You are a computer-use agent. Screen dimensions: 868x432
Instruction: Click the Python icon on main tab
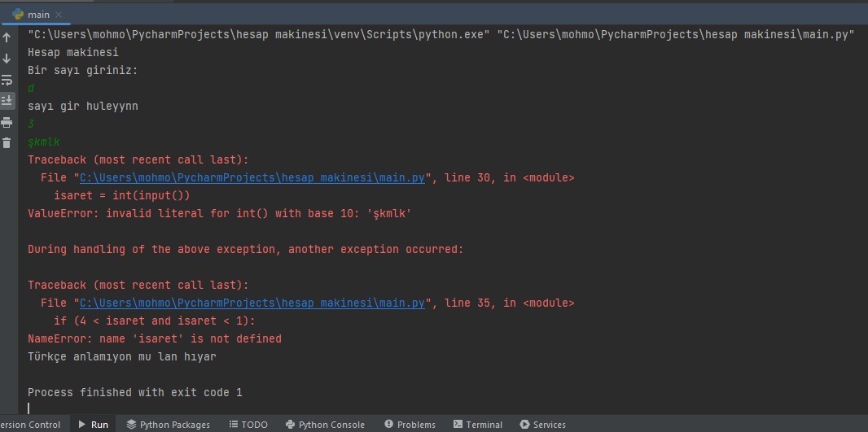click(x=17, y=15)
